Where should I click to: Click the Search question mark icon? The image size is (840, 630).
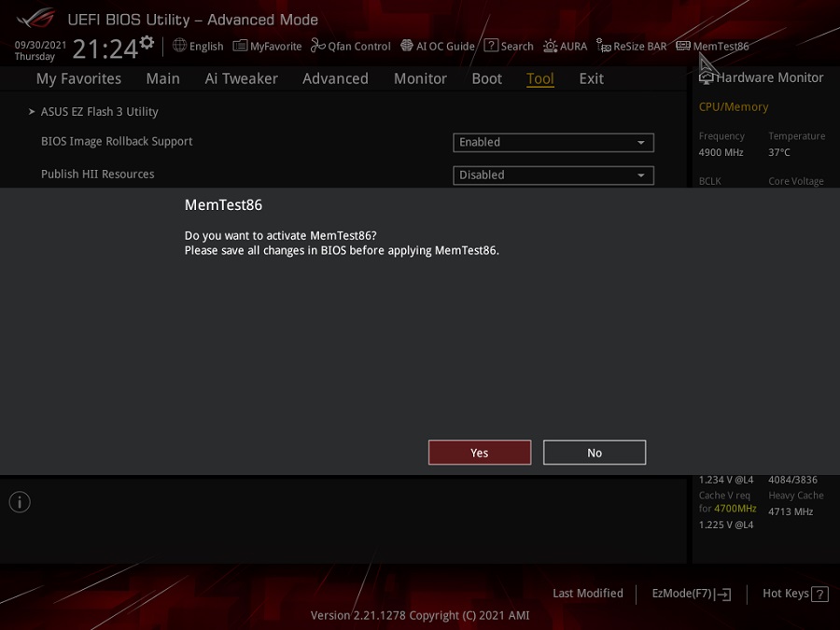[491, 46]
